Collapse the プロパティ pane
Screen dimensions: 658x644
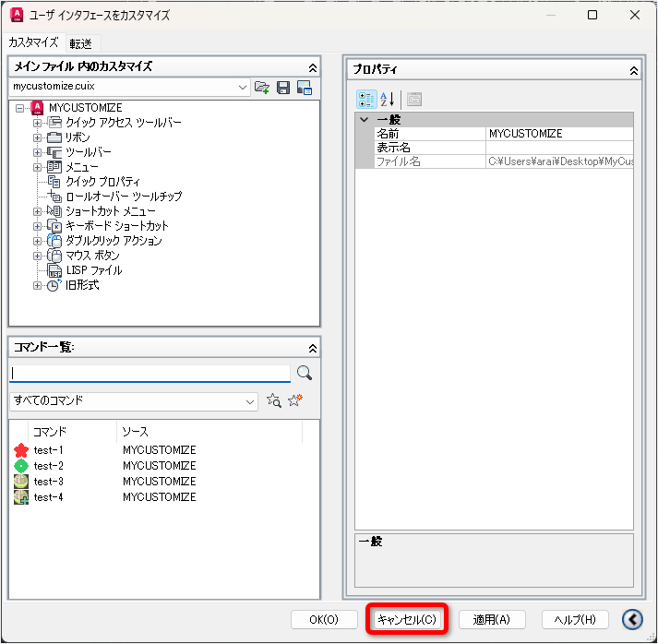click(x=634, y=70)
